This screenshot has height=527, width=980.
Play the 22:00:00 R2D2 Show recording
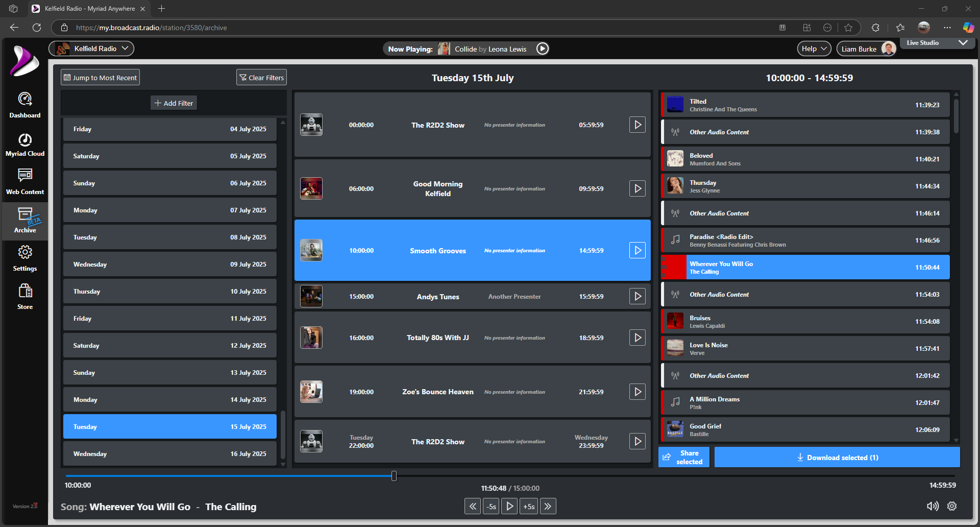click(638, 441)
